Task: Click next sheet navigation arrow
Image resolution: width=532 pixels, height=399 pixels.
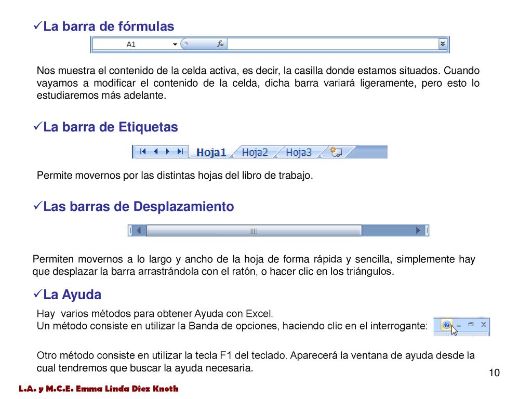Action: click(x=168, y=151)
